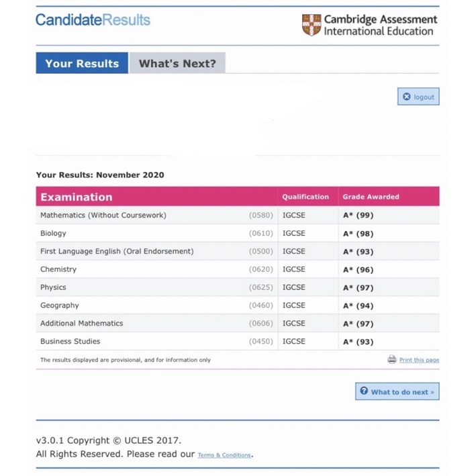Click the Chemistry examination row

[58, 269]
